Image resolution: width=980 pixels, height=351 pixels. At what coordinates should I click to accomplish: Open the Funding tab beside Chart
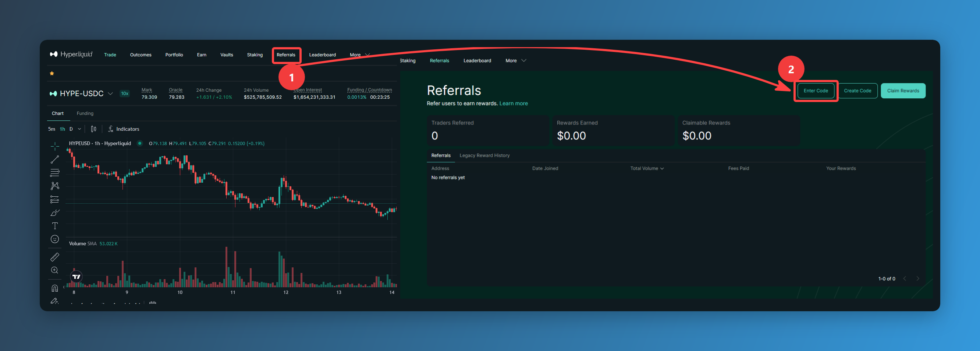pos(85,113)
